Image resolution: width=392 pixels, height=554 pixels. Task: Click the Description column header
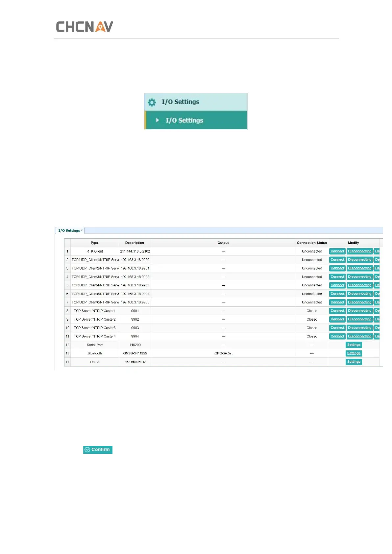coord(135,243)
